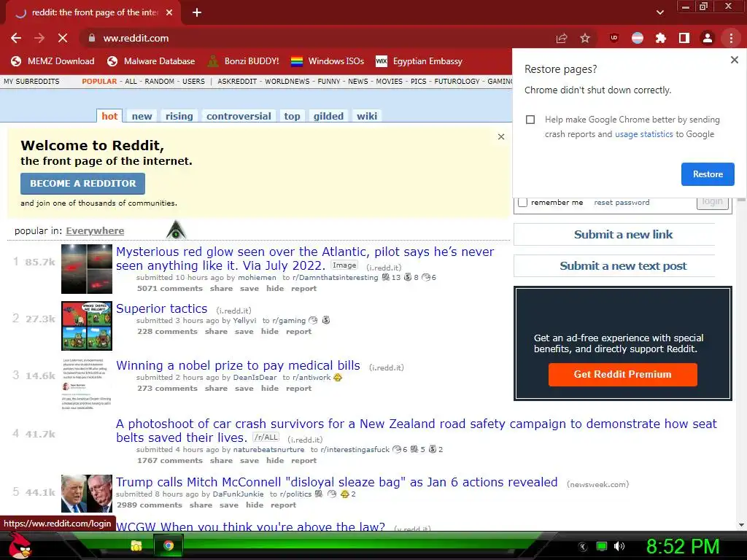Switch to the rising tab
Screen dimensions: 747x560
(179, 116)
